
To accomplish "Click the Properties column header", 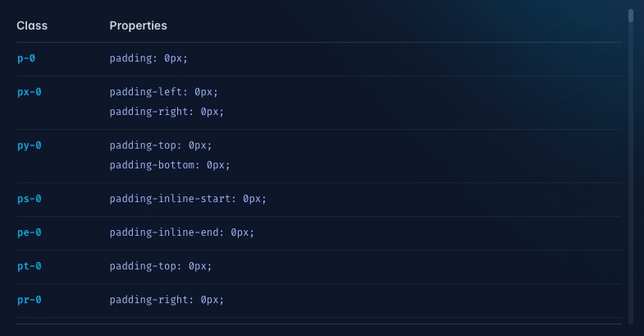I will point(138,25).
